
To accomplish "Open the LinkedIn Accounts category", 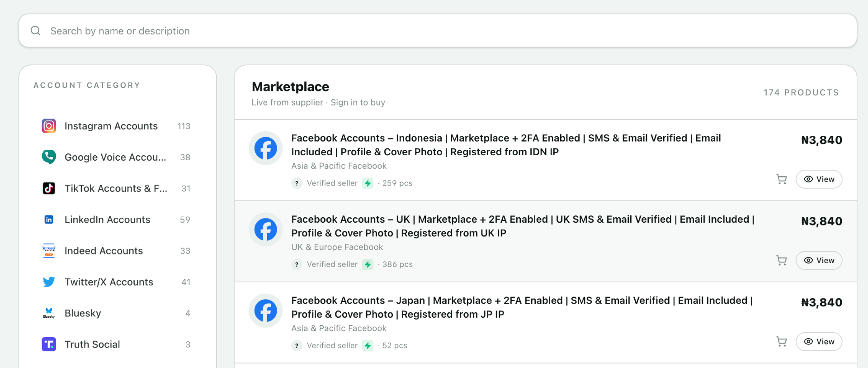I will 117,220.
